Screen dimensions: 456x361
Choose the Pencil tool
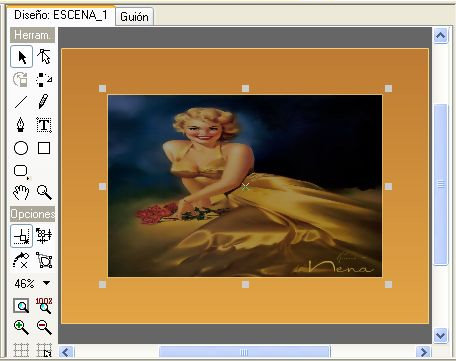click(x=44, y=102)
